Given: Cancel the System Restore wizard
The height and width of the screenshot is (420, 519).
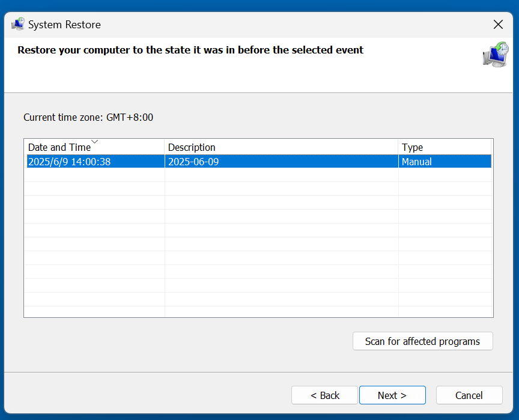Looking at the screenshot, I should pyautogui.click(x=469, y=395).
